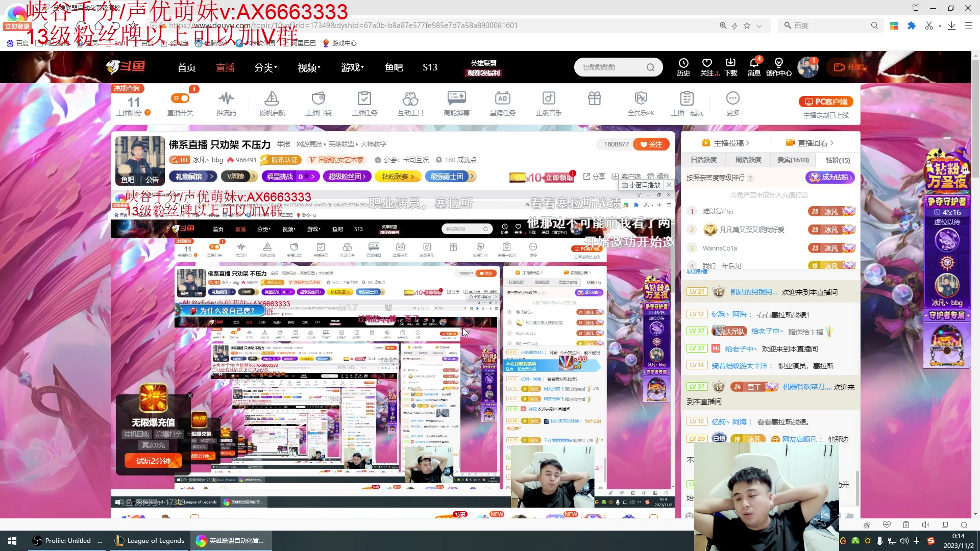Click the 分享 share link
This screenshot has width=980, height=551.
click(x=594, y=177)
